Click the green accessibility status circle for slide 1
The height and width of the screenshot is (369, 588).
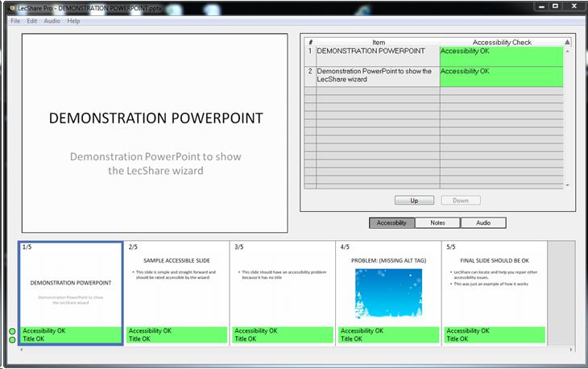(x=12, y=331)
